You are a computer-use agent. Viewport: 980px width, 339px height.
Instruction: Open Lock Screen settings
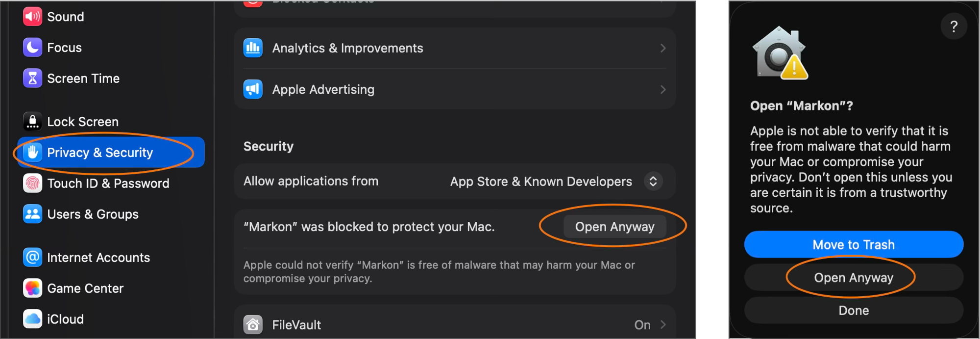pyautogui.click(x=111, y=122)
